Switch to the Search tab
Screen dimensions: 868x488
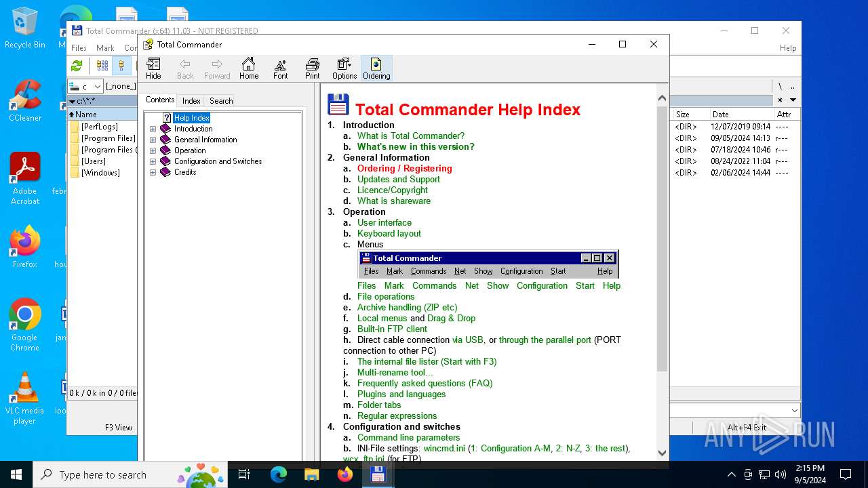coord(221,100)
